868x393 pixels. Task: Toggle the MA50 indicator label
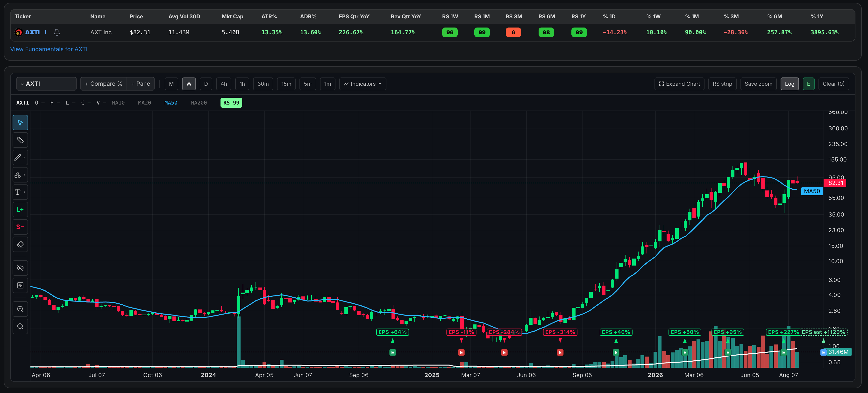[171, 103]
